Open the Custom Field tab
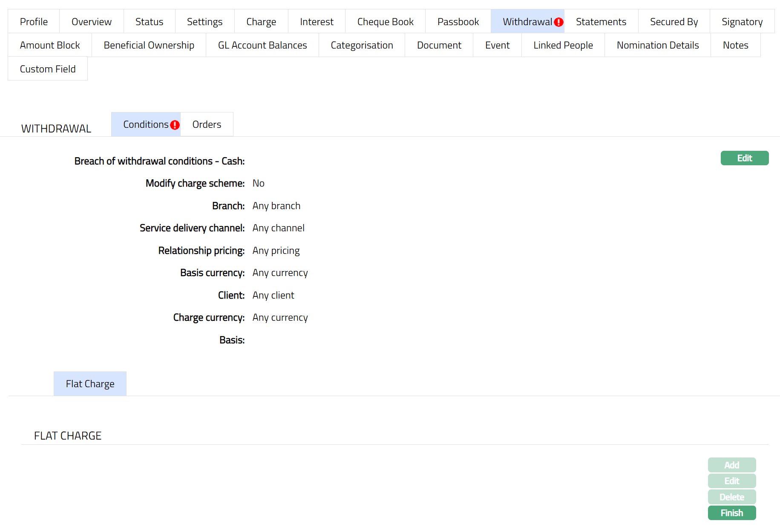780x532 pixels. 48,69
